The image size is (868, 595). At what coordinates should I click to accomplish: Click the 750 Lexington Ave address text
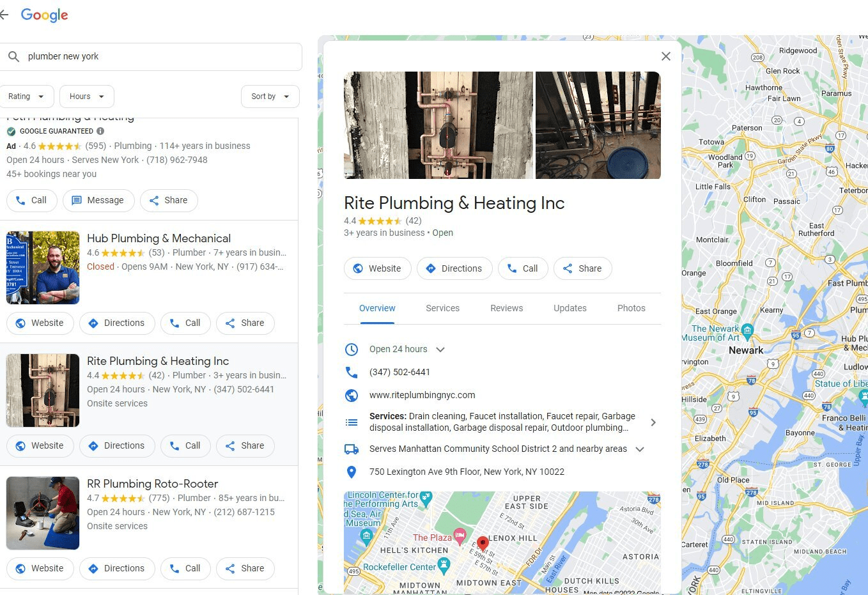(467, 472)
